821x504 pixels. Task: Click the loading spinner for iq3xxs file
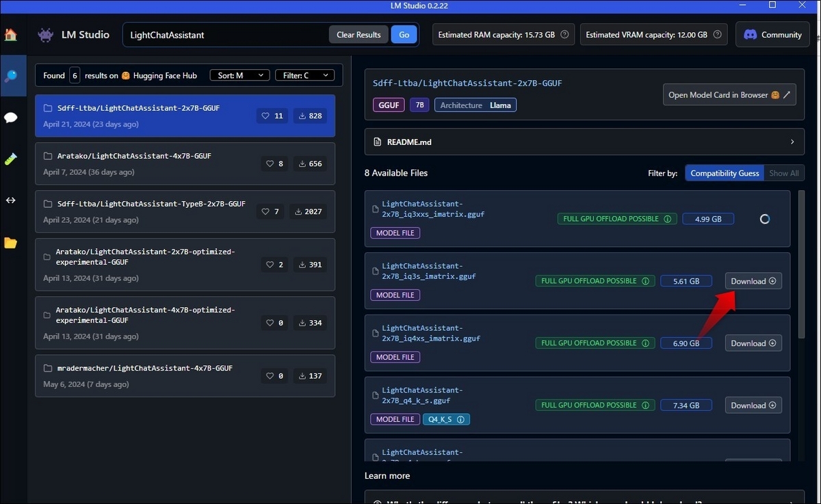765,219
